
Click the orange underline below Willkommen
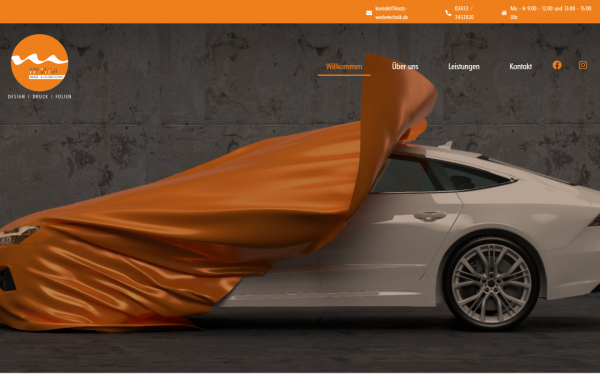(344, 75)
